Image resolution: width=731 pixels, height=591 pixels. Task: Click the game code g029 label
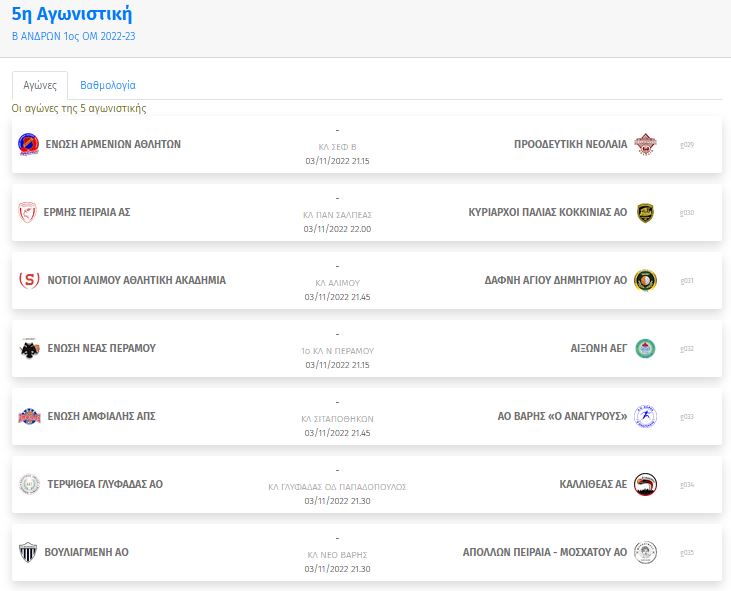(x=687, y=145)
